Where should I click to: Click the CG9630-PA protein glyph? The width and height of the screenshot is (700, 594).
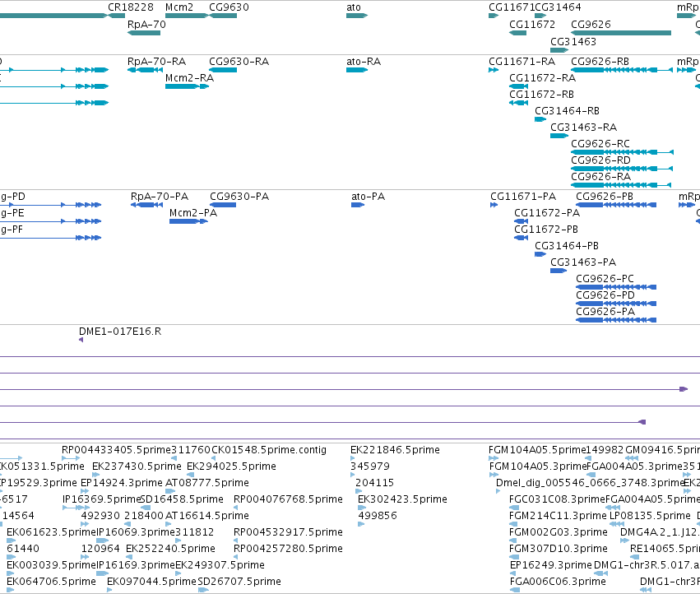pos(223,205)
